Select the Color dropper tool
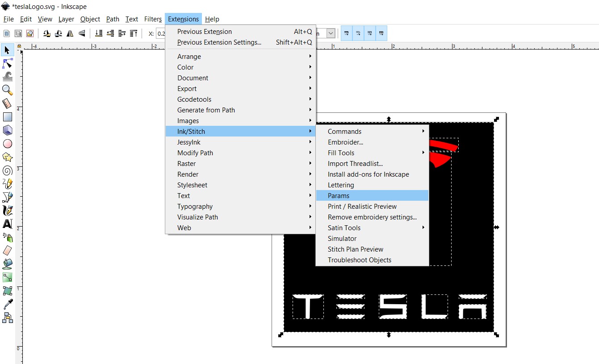 click(7, 304)
